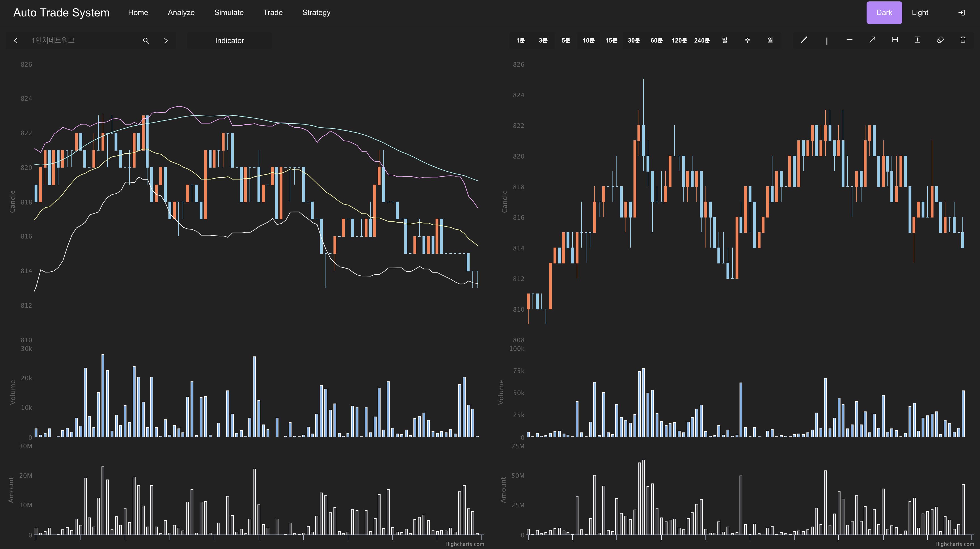Go to next stock with right chevron
Image resolution: width=980 pixels, height=549 pixels.
click(x=166, y=40)
